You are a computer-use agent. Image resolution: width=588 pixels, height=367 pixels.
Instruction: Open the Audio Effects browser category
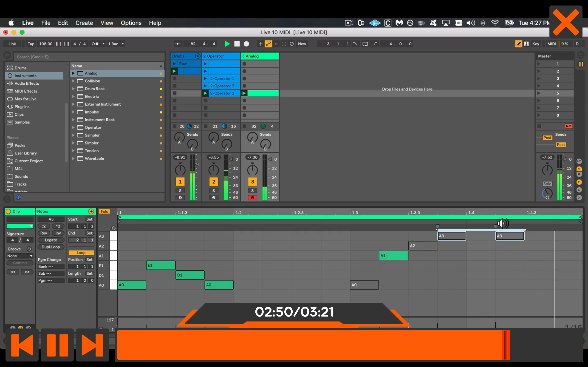coord(27,83)
